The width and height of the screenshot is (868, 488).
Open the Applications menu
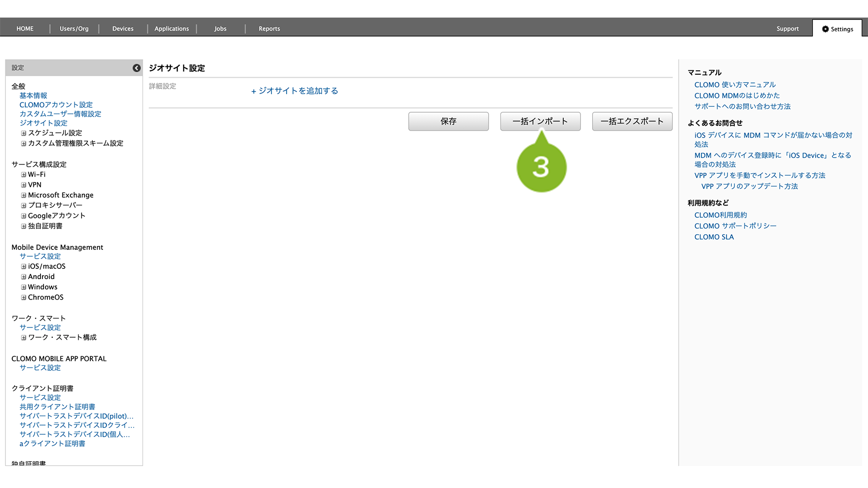click(x=171, y=29)
